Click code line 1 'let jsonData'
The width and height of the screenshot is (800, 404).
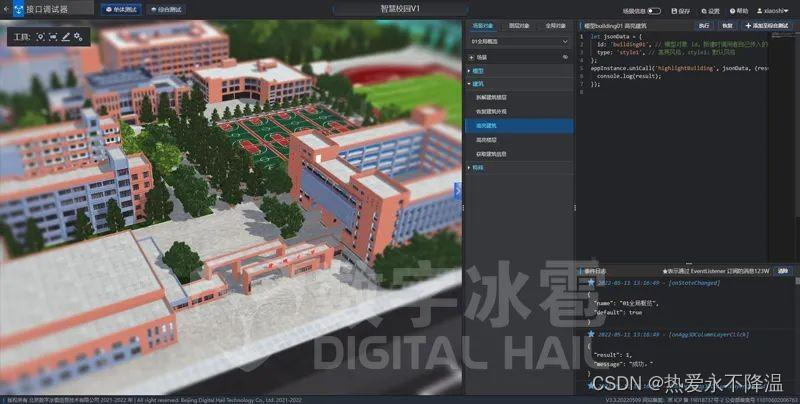616,37
